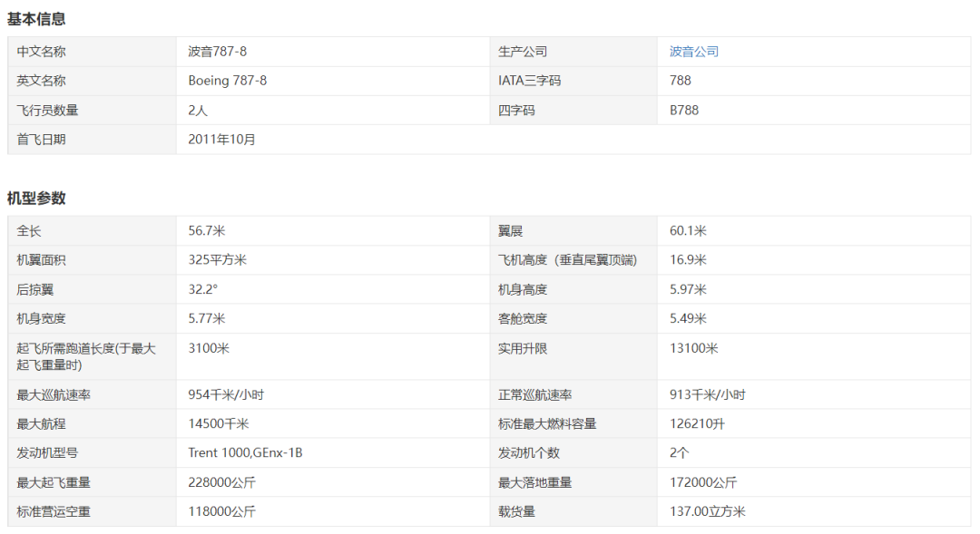This screenshot has height=534, width=980.
Task: Select the 60.1米 wingspan value
Action: click(688, 231)
